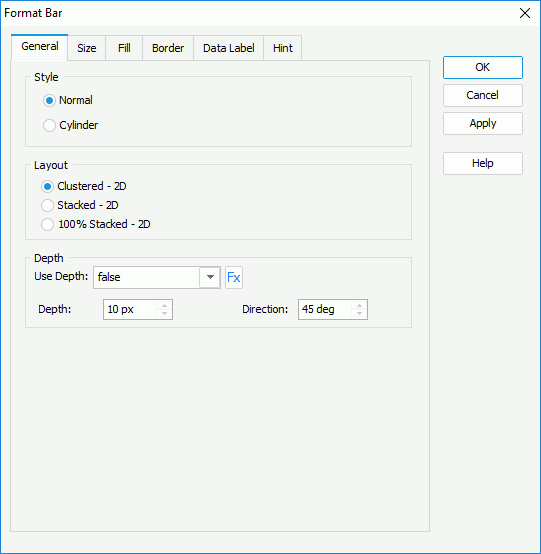Increase Depth value with the up arrow
This screenshot has width=541, height=554.
click(164, 306)
